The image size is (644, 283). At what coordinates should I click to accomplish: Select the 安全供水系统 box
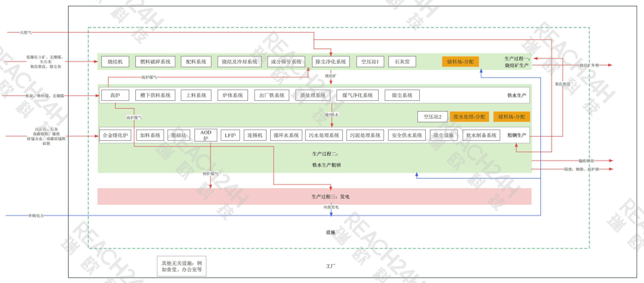(x=407, y=136)
